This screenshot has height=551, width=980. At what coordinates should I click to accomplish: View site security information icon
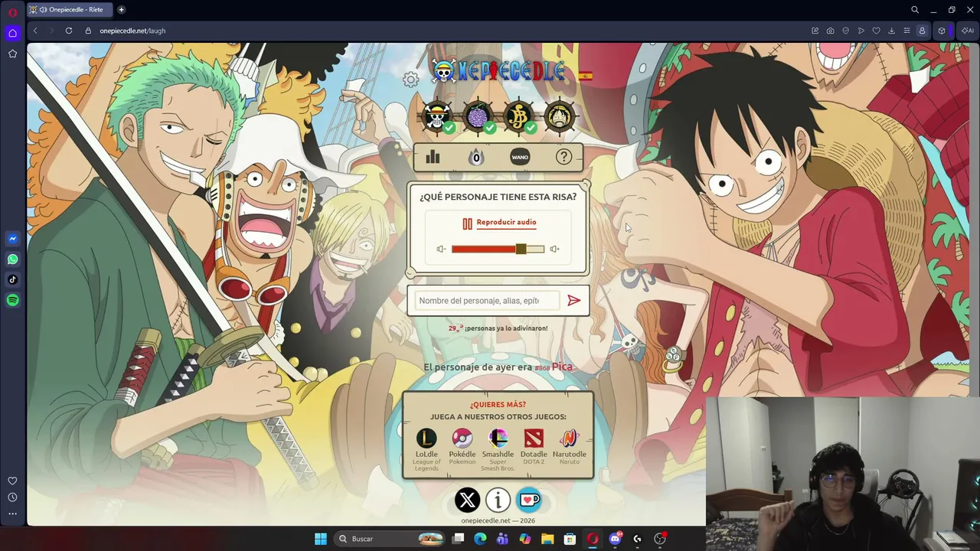coord(88,31)
